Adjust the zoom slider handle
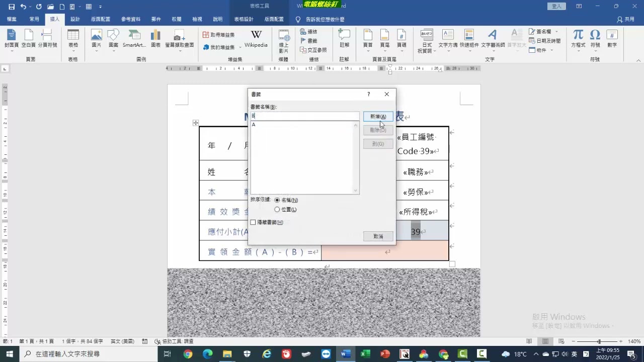The image size is (644, 362). pos(599,341)
